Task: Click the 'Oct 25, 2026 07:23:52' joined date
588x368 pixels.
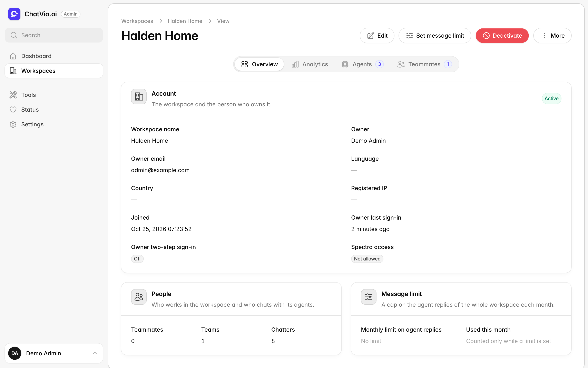Action: tap(161, 229)
